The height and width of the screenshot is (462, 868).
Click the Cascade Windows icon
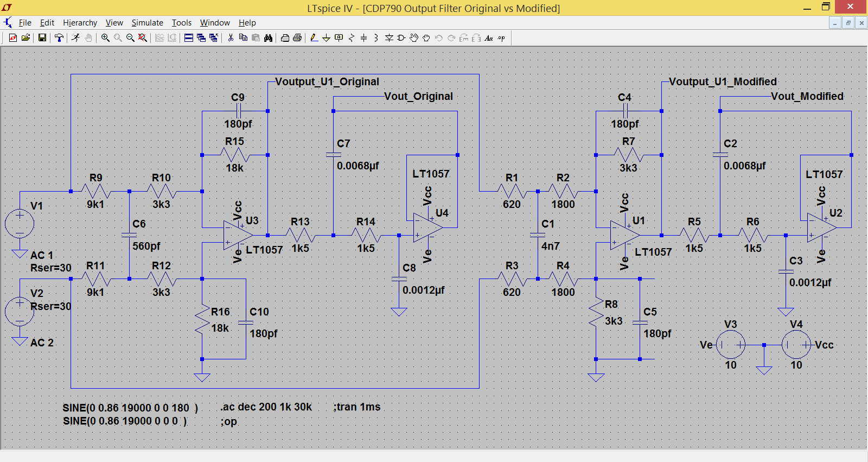tap(201, 38)
